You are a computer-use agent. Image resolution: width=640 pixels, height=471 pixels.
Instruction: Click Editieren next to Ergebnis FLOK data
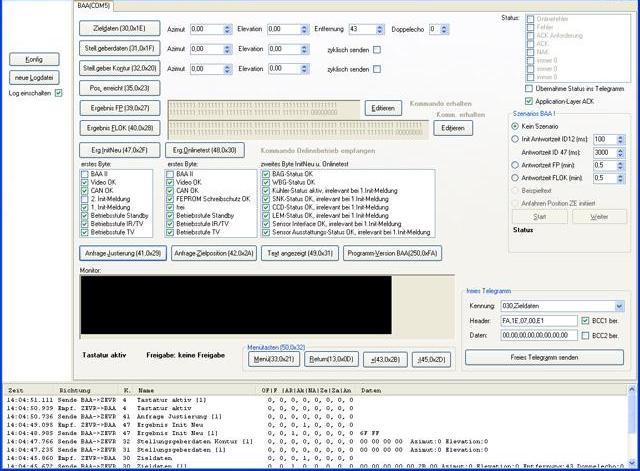[453, 128]
